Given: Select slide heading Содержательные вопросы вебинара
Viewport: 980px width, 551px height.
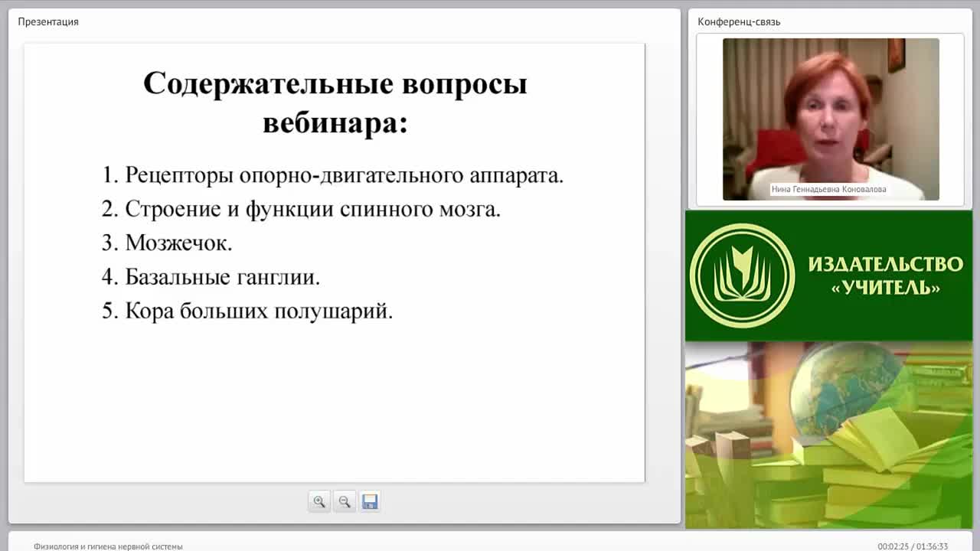Looking at the screenshot, I should pyautogui.click(x=335, y=103).
